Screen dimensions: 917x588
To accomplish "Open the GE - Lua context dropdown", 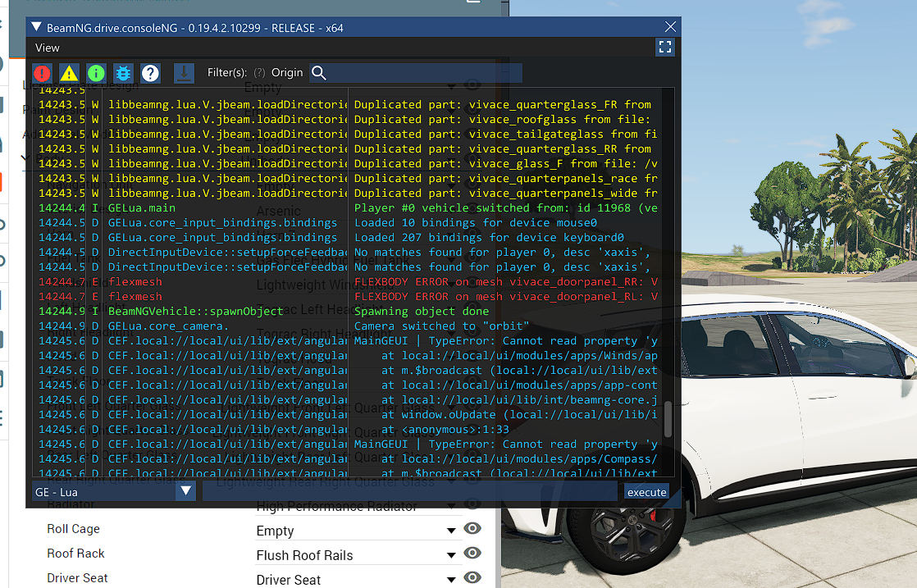I will (x=114, y=491).
